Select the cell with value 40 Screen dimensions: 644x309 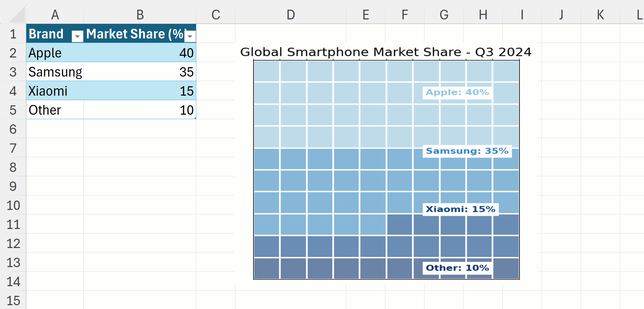[140, 53]
